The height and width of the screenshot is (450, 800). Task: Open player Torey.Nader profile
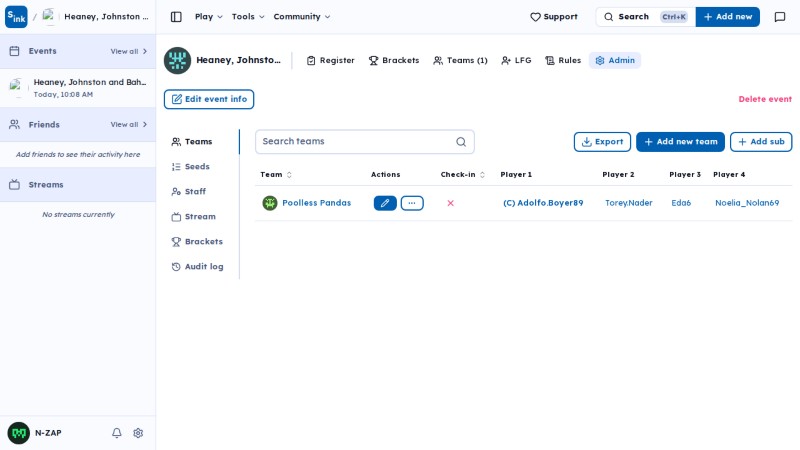(x=629, y=203)
